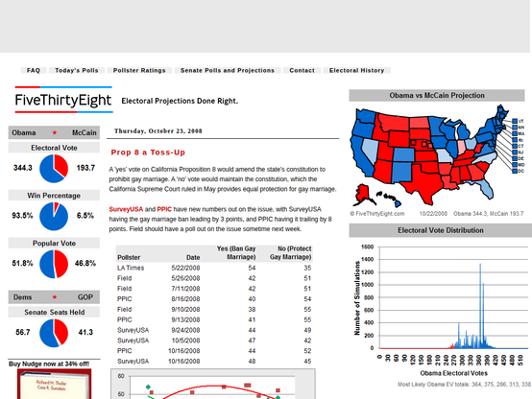
Task: Click the 'Electoral Projections Done Right.' tagline
Action: point(180,101)
